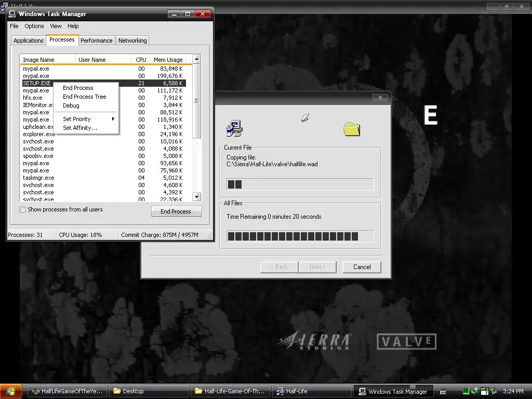Click the halflife.wad file path text
Image resolution: width=532 pixels, height=399 pixels.
click(x=272, y=164)
